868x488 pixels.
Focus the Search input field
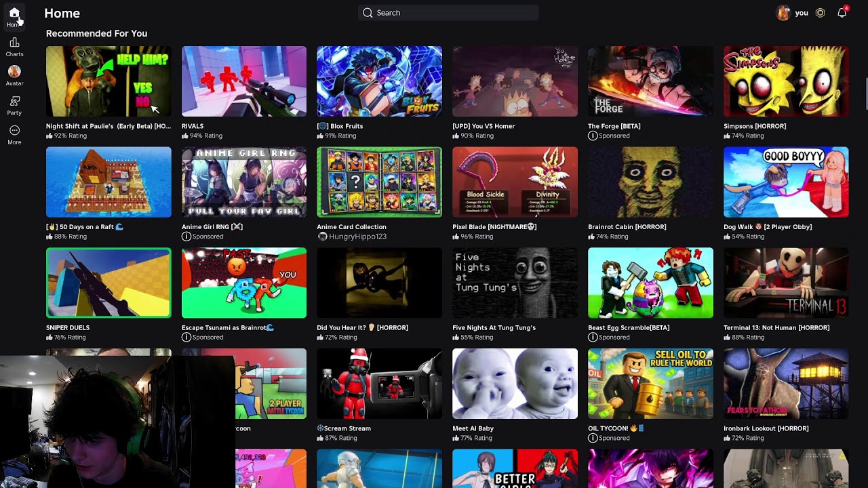point(448,13)
